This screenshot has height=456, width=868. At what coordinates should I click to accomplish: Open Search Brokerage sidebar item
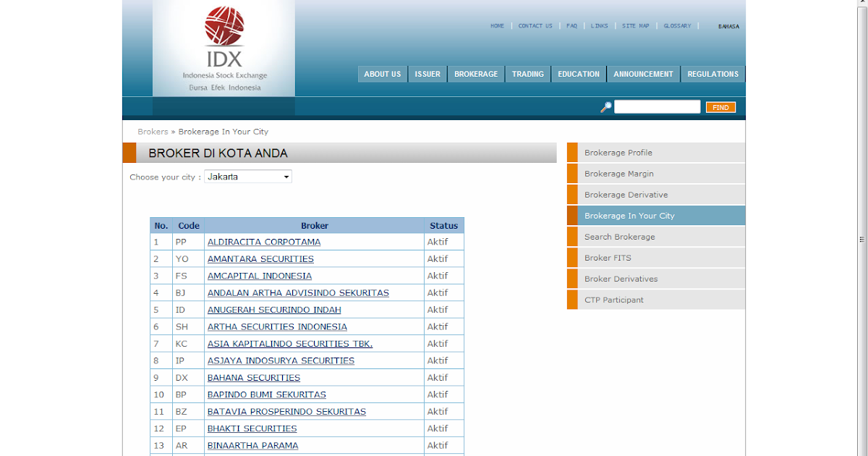pos(656,237)
